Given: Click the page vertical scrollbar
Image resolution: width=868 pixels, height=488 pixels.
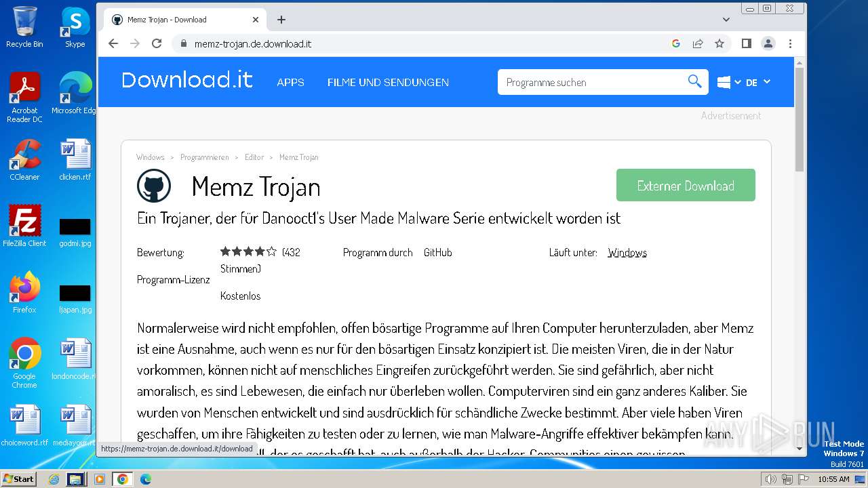Looking at the screenshot, I should click(800, 119).
